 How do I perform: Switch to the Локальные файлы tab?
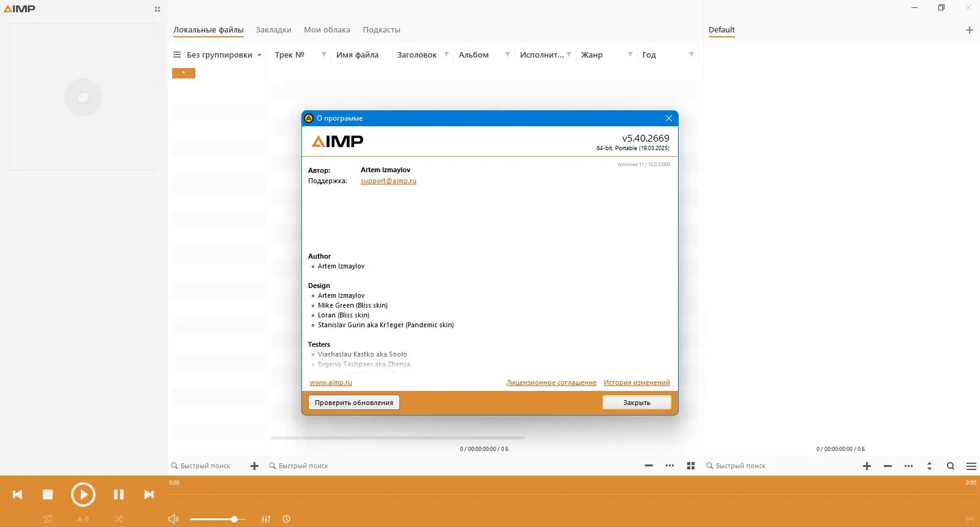coord(208,29)
